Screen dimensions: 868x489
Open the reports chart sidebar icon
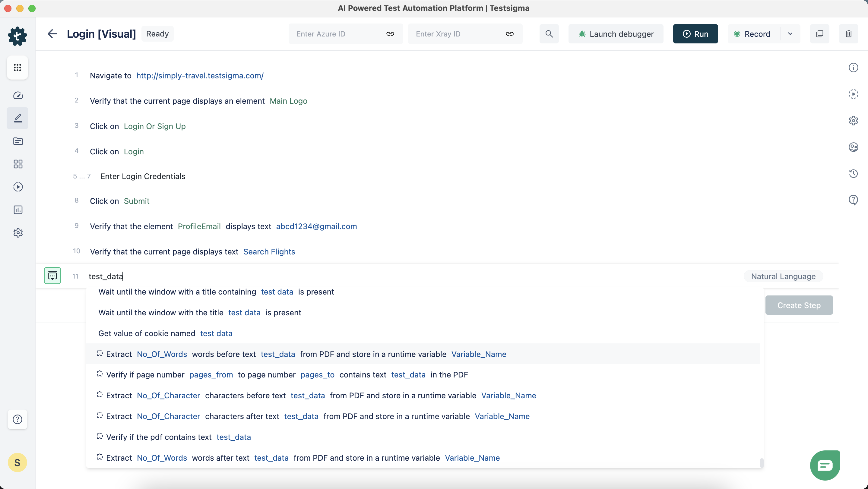[18, 210]
